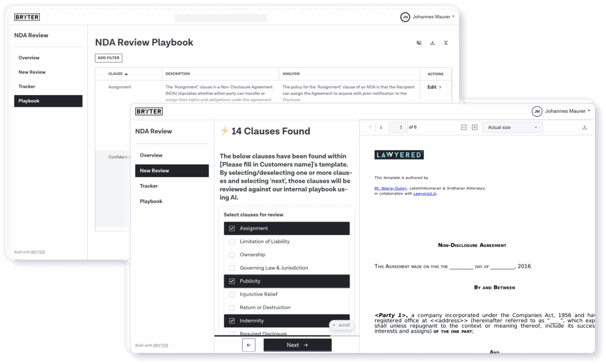The width and height of the screenshot is (606, 364).
Task: Go to next page with down arrow
Action: (381, 127)
